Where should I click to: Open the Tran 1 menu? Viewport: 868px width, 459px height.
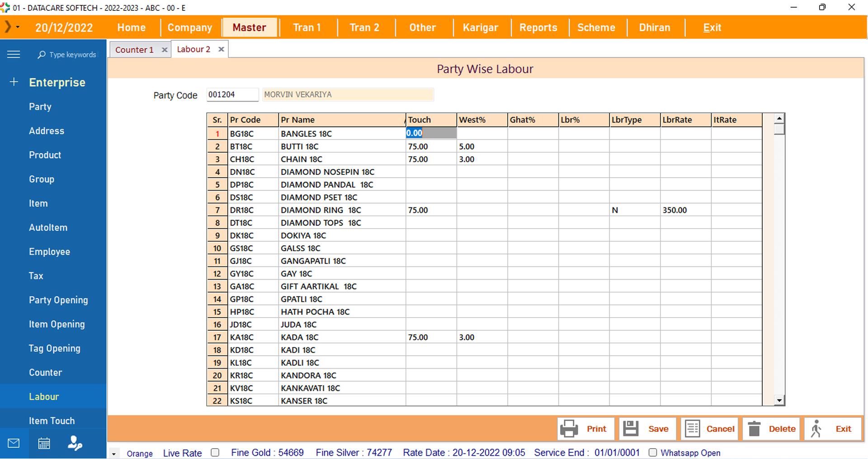pos(307,28)
